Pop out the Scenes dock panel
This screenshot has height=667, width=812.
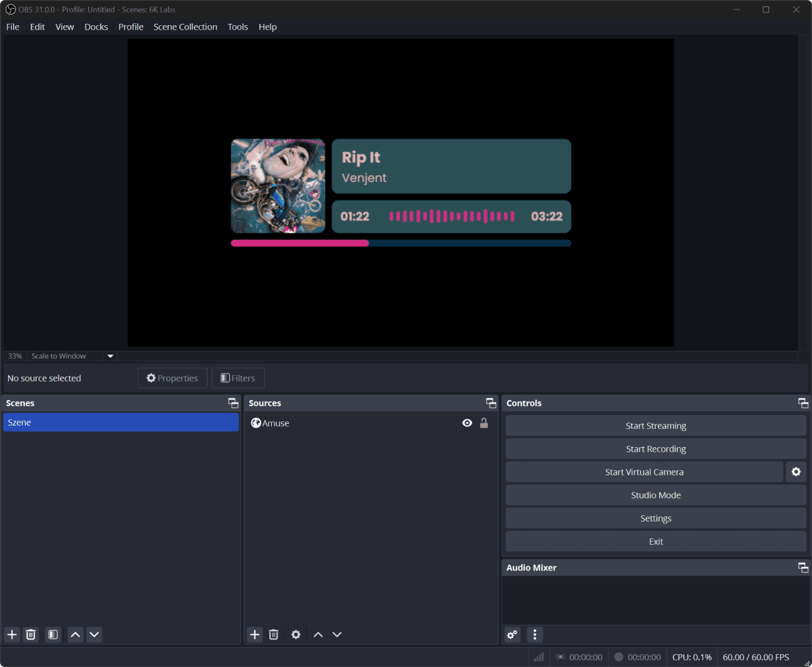coord(234,403)
